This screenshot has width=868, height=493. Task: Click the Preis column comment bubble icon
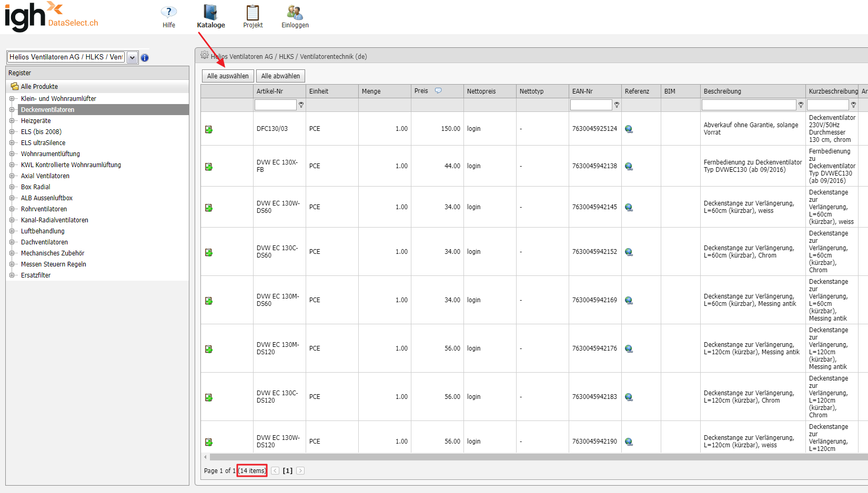click(438, 90)
